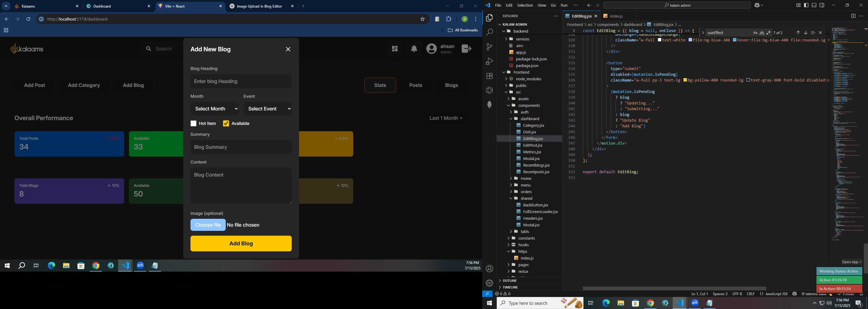
Task: Uncheck the Available checkbox
Action: 226,124
